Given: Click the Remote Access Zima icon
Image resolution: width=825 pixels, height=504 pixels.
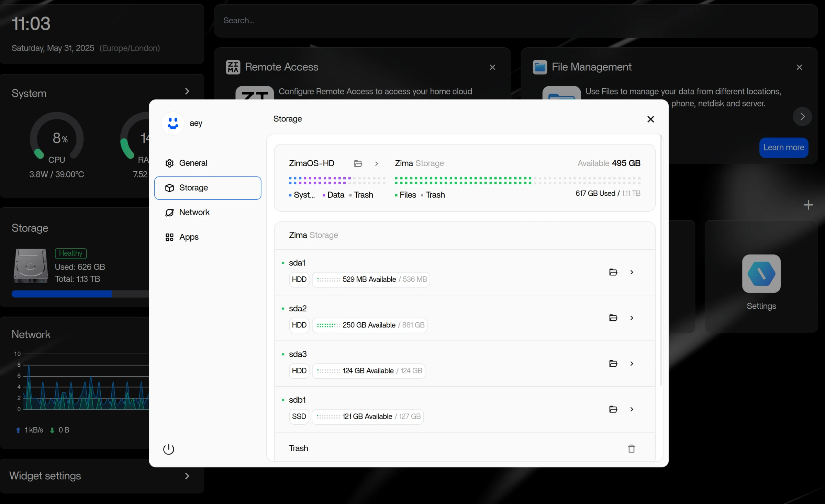Looking at the screenshot, I should (233, 67).
